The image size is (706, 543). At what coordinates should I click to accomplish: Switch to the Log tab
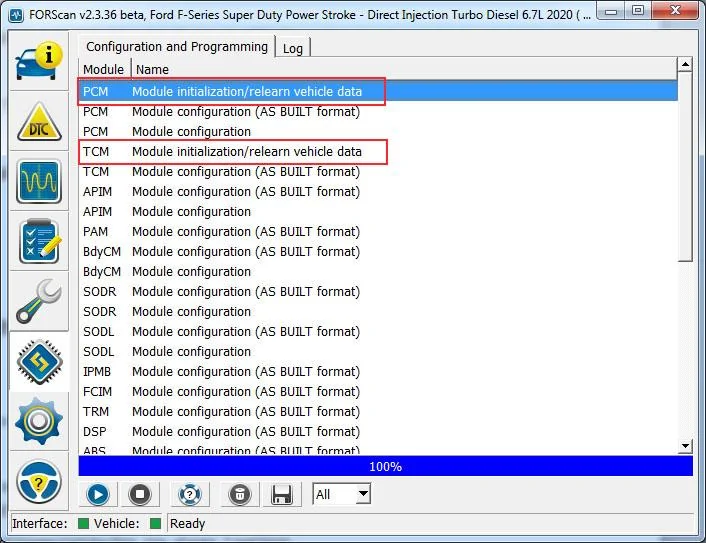(x=293, y=48)
